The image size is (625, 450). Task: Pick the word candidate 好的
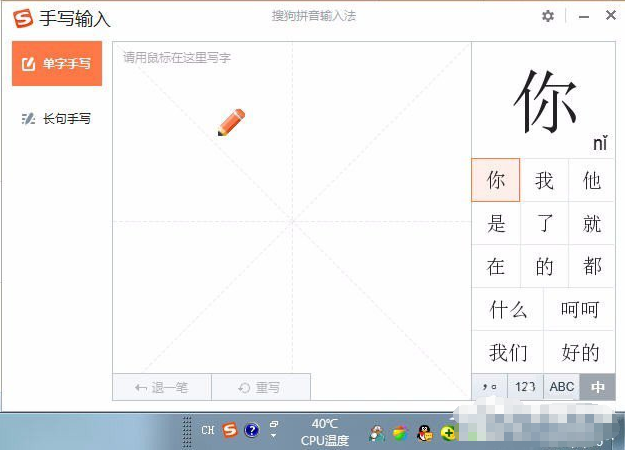tap(579, 352)
